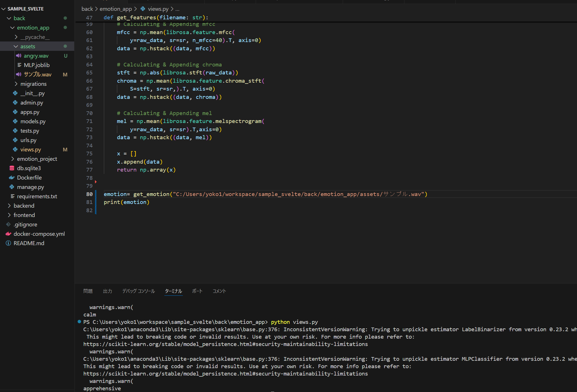The image size is (577, 392).
Task: Open the first scikit-learn URL in terminal
Action: (x=226, y=344)
